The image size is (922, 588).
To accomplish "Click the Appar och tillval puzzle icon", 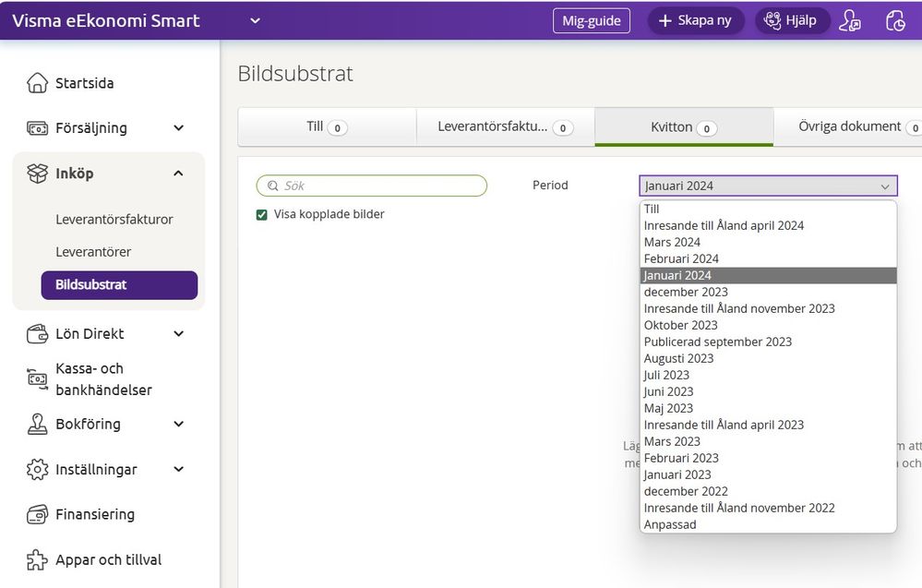I will click(37, 559).
